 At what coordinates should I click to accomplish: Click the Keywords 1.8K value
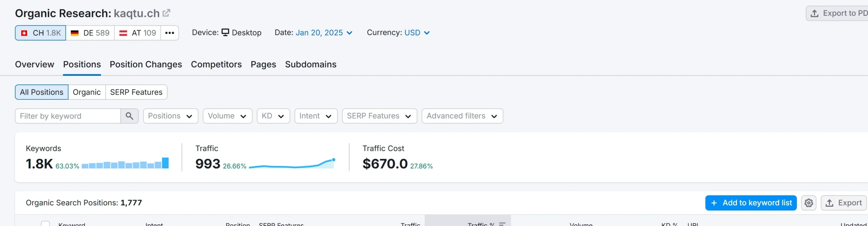tap(39, 164)
